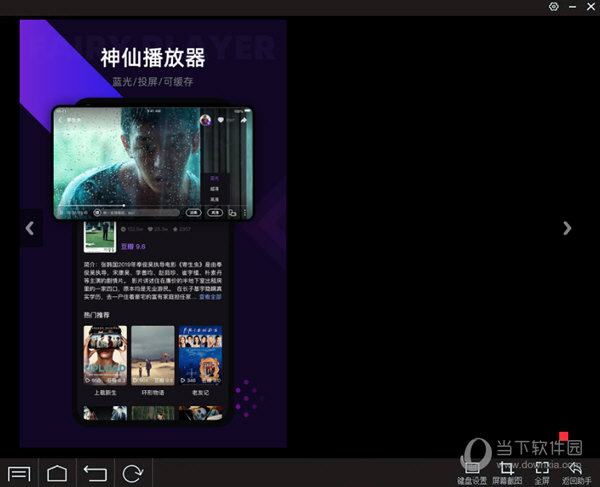Screen dimensions: 600x487
Task: Click 返回助手 to return to the assistant
Action: 576,474
